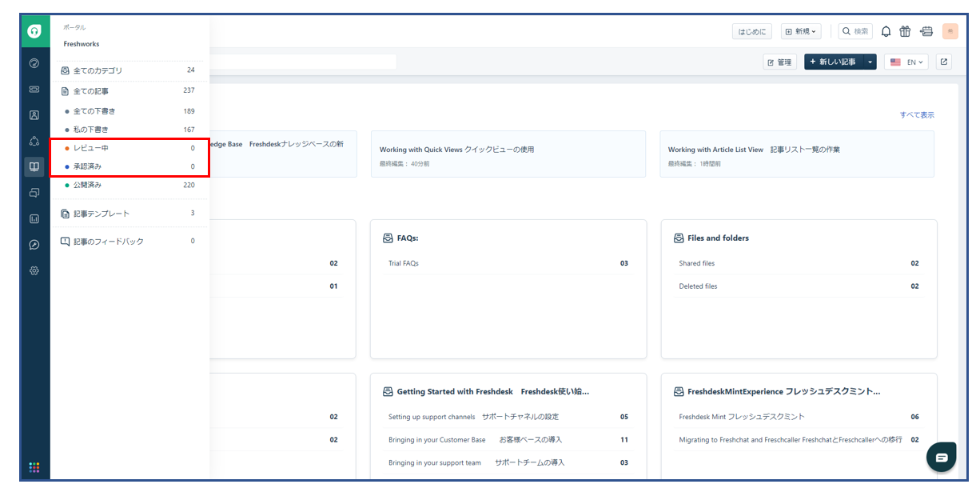This screenshot has height=500, width=980.
Task: Select 全ての下書き filter
Action: pos(128,111)
